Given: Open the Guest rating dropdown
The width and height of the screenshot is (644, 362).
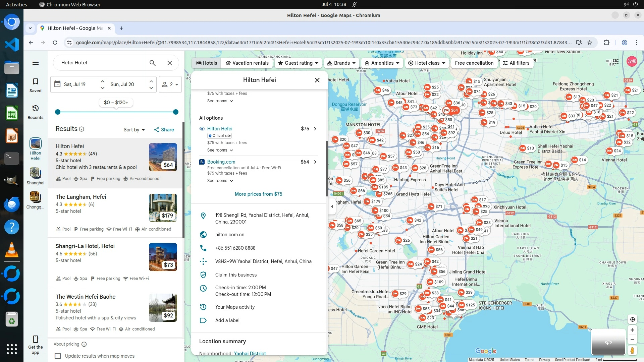Looking at the screenshot, I should (298, 63).
